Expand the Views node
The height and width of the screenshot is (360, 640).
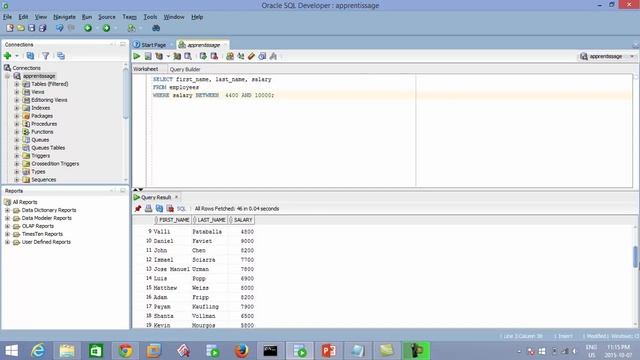tap(17, 92)
